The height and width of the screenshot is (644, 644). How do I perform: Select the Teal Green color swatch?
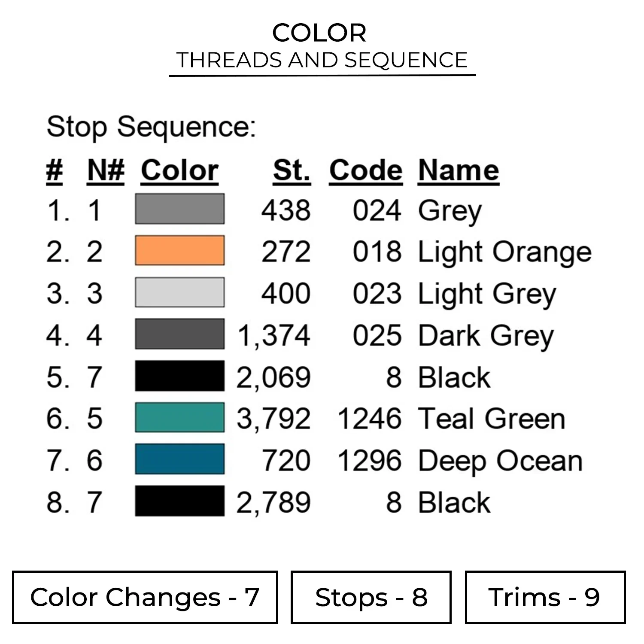(179, 417)
